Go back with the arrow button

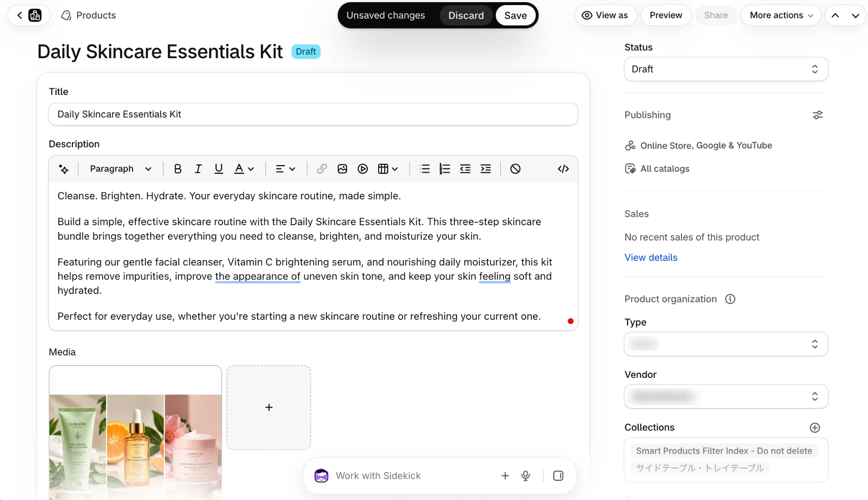19,15
